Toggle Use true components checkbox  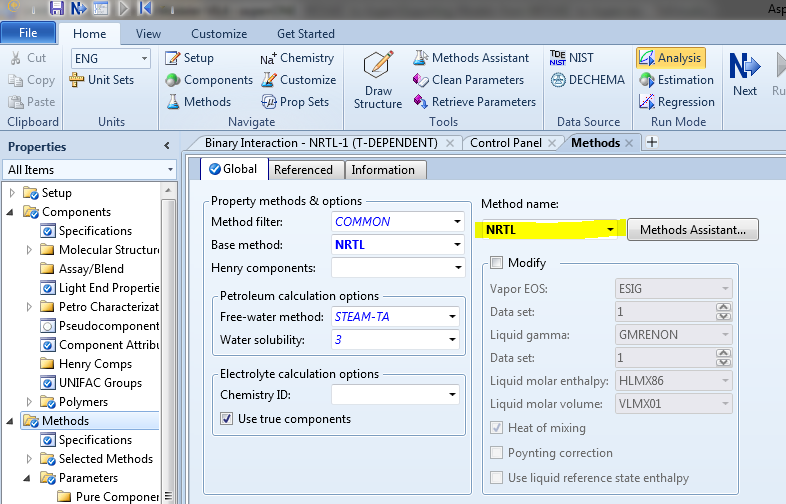227,418
